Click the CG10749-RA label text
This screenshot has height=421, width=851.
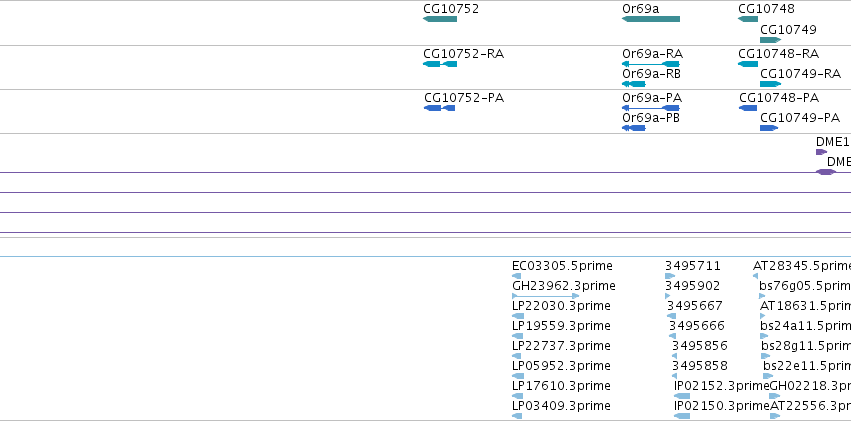click(x=801, y=74)
